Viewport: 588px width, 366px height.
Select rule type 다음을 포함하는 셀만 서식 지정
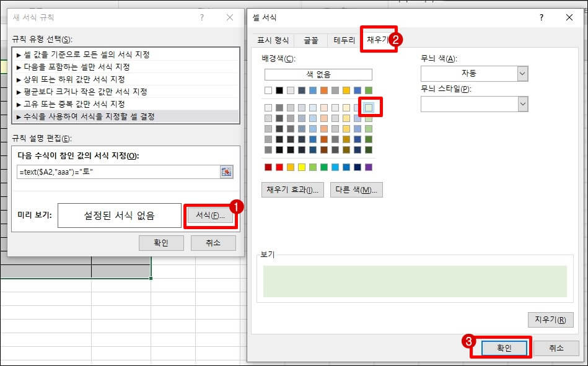pos(126,67)
